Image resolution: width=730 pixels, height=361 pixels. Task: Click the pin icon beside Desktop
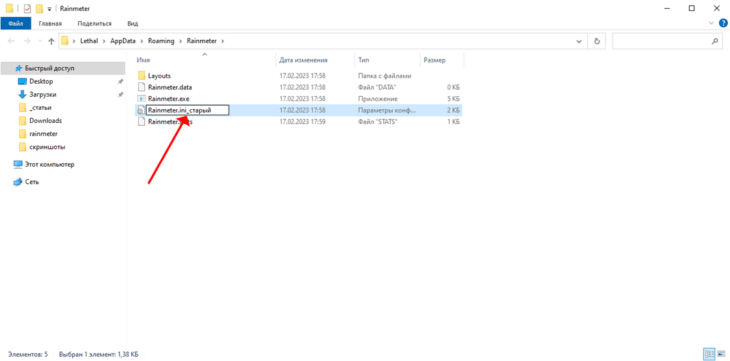[120, 82]
